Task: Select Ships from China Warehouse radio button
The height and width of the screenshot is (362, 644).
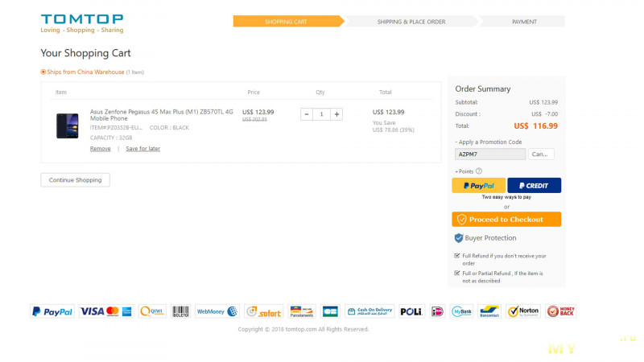Action: 43,72
